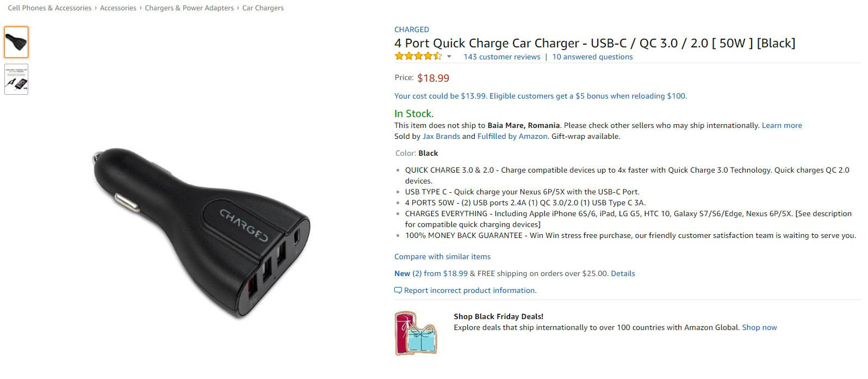Click the star rating icon

(418, 56)
